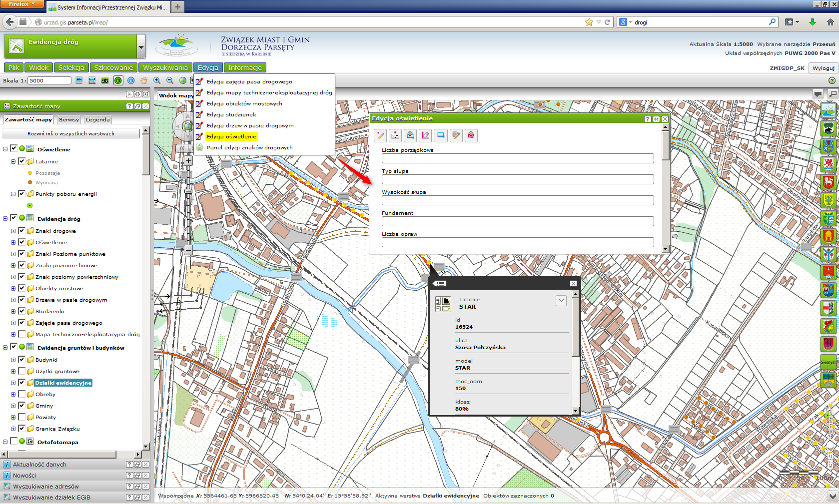839x504 pixels.
Task: Switch to the Legenda tab
Action: click(97, 119)
